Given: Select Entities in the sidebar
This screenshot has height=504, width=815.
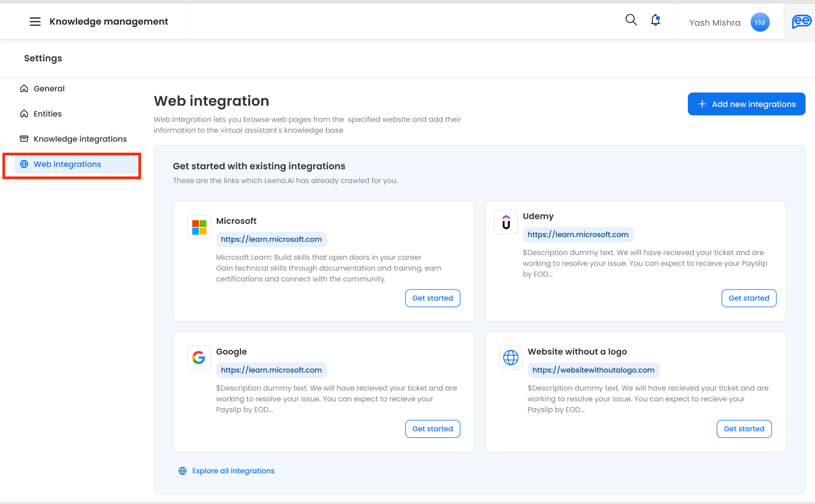Looking at the screenshot, I should click(47, 114).
